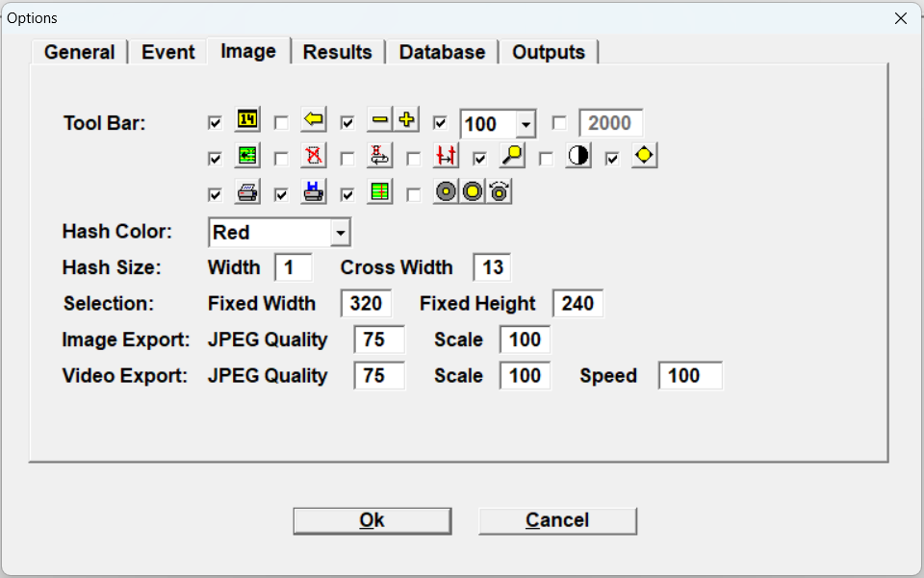924x578 pixels.
Task: Switch to the Outputs tab
Action: tap(549, 52)
